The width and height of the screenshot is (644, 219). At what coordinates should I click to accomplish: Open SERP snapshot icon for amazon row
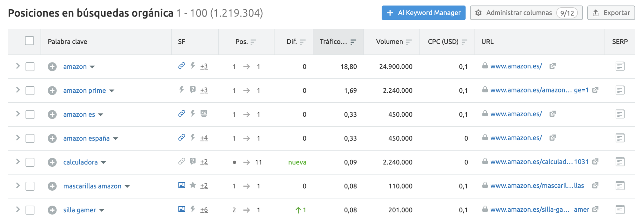(619, 66)
